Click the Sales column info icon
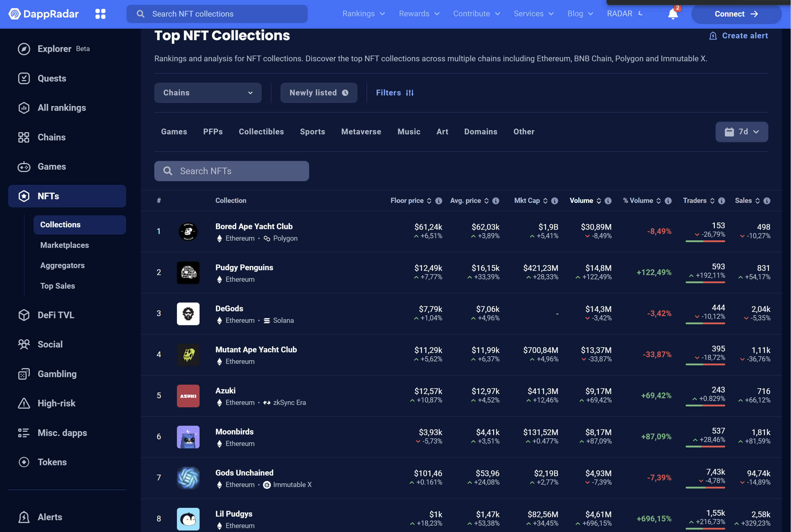This screenshot has width=791, height=532. click(767, 201)
